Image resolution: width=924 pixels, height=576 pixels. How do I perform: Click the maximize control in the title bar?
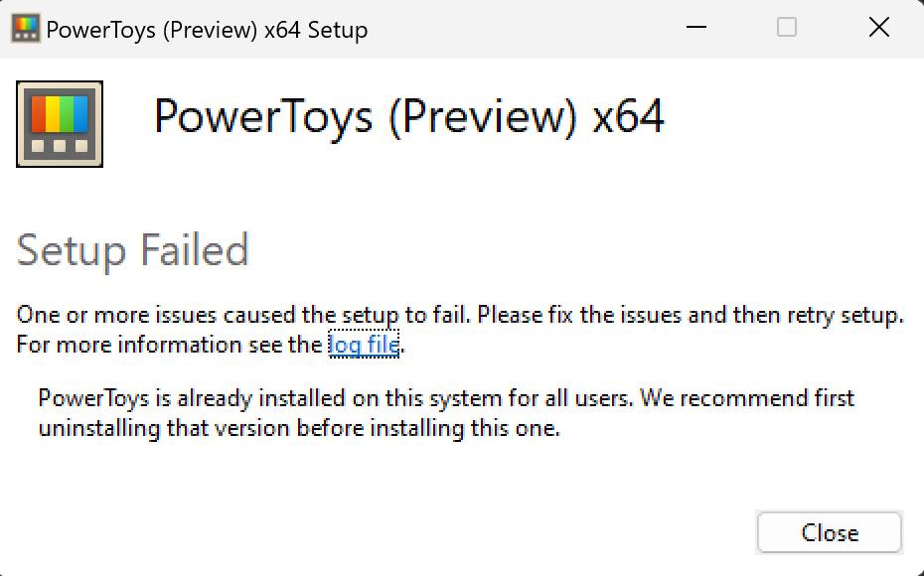(x=786, y=28)
